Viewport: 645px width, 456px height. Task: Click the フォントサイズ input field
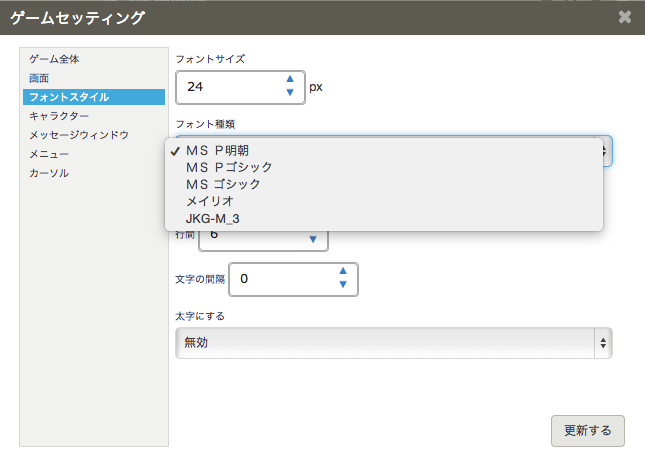(228, 87)
